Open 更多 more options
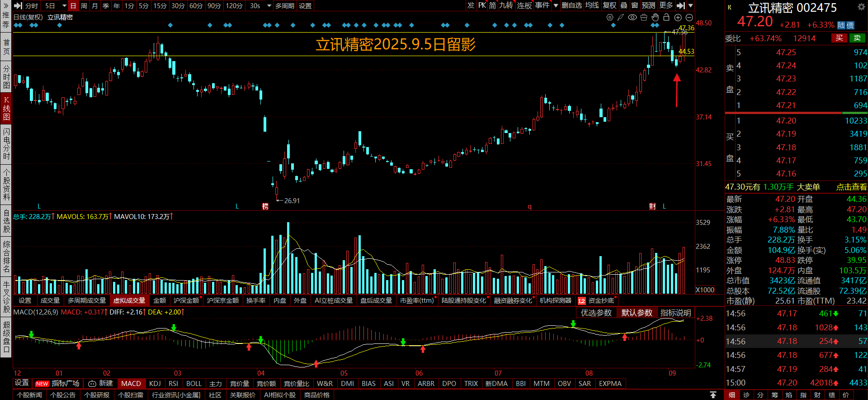 [x=666, y=5]
